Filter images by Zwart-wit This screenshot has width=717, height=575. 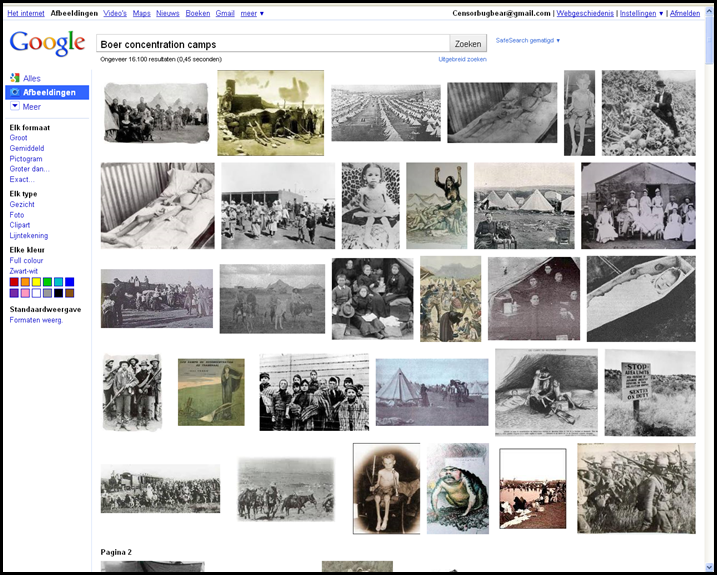(x=25, y=270)
